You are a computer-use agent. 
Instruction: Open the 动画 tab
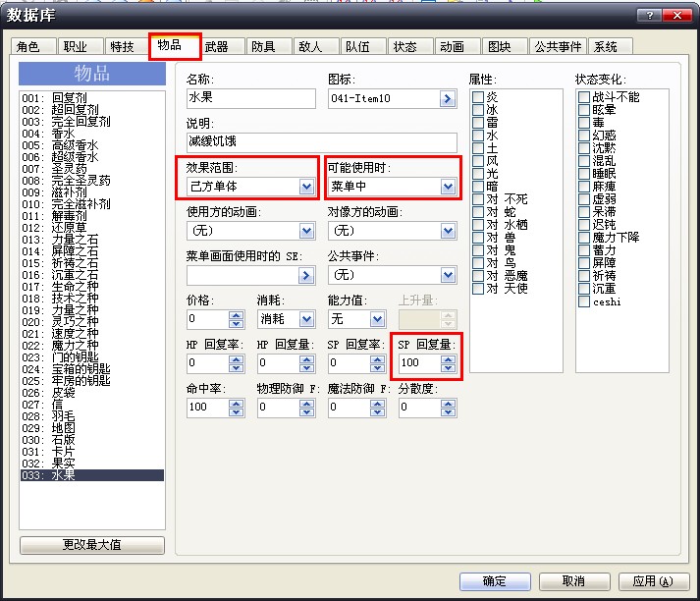click(x=458, y=46)
